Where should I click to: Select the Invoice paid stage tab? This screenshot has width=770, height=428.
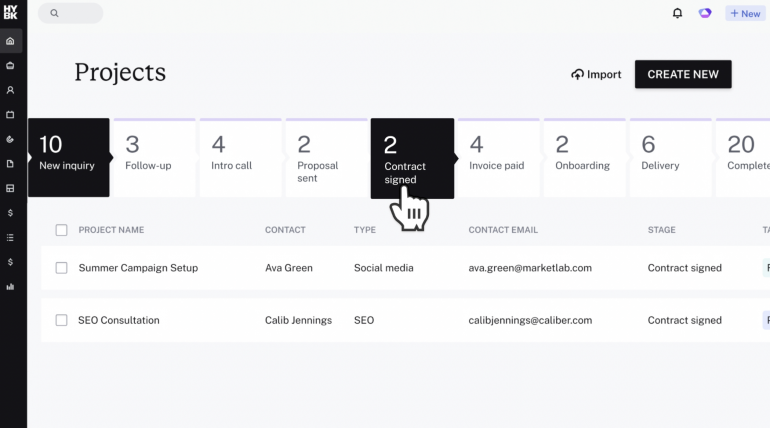click(x=499, y=158)
